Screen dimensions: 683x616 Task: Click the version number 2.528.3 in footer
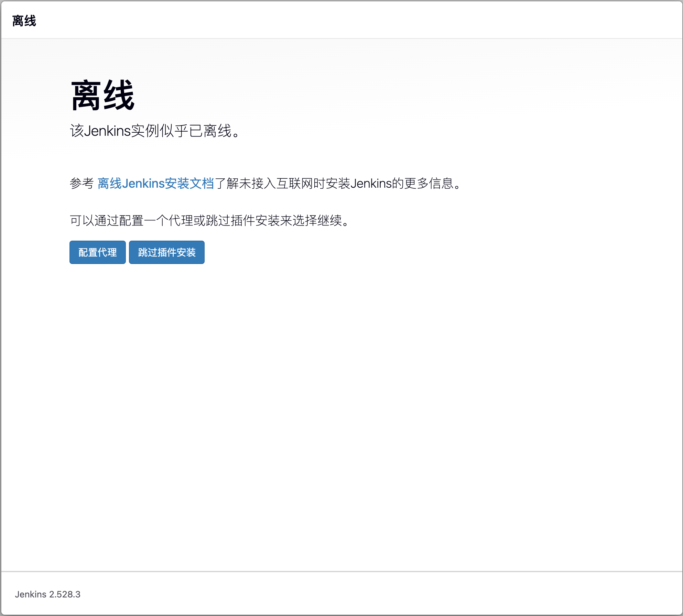click(65, 594)
